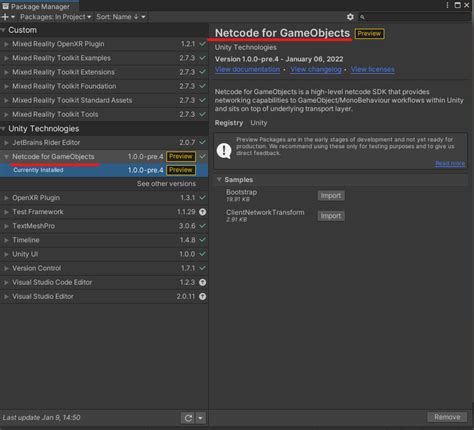The height and width of the screenshot is (430, 474).
Task: Click See other versions
Action: tap(166, 184)
